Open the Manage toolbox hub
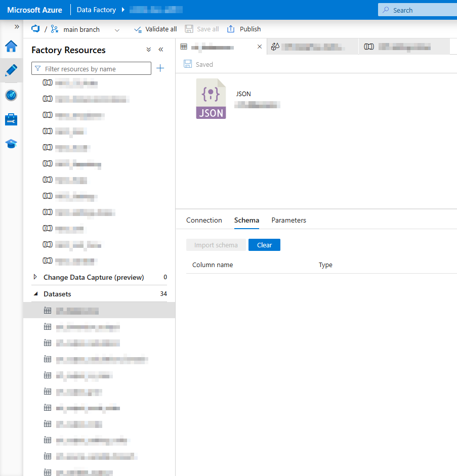457x476 pixels. pyautogui.click(x=11, y=119)
